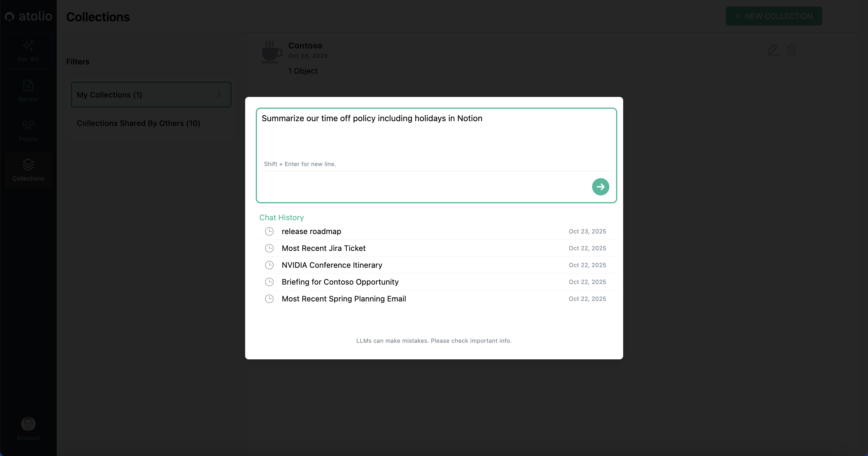Screen dimensions: 868x456
Task: Click the atolio logo in top left
Action: click(x=28, y=16)
